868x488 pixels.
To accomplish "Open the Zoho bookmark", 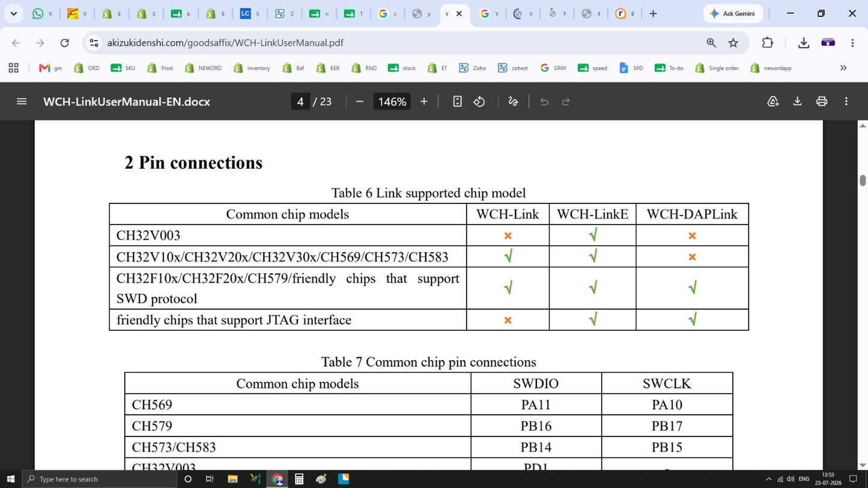I will 472,68.
